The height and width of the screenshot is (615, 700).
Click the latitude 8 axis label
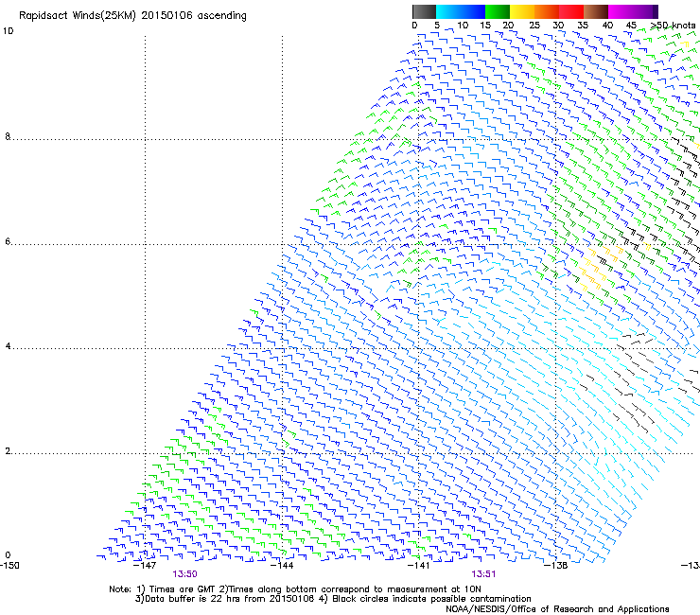tap(8, 136)
